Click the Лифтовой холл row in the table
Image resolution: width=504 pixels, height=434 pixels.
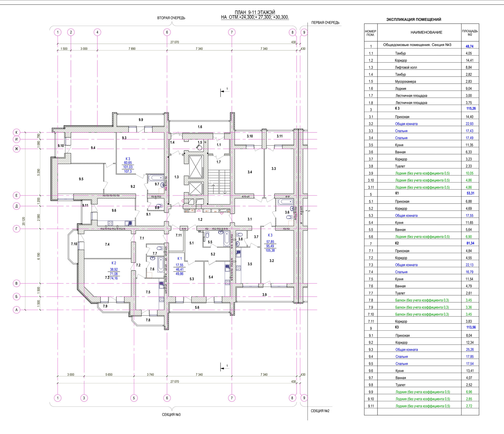[x=406, y=67]
